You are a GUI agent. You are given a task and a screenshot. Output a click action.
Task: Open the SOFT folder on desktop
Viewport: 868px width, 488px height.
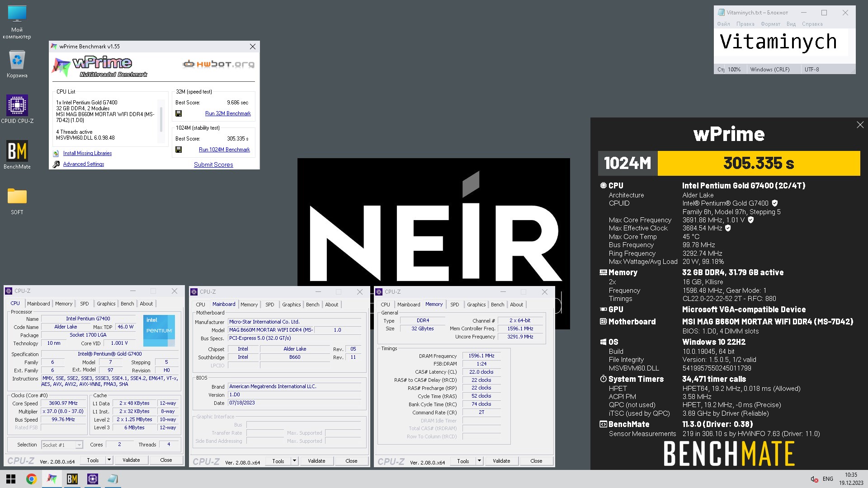click(17, 201)
